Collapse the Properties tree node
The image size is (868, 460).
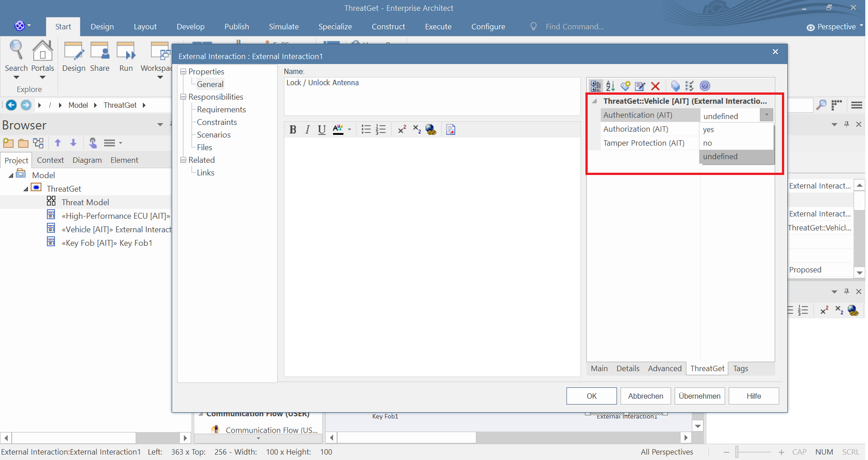[x=183, y=72]
